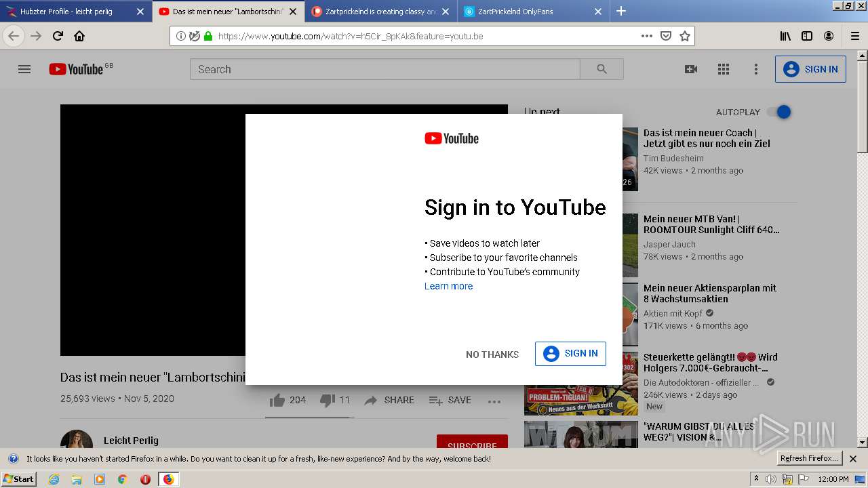Launch Chrome from the taskbar
This screenshot has height=488, width=868.
click(122, 479)
